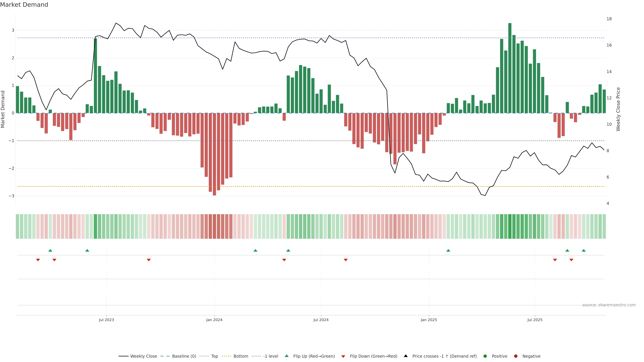Click the Flip Down marker between Jul 2023 and Jan 2024
The height and width of the screenshot is (362, 644).
(x=149, y=260)
